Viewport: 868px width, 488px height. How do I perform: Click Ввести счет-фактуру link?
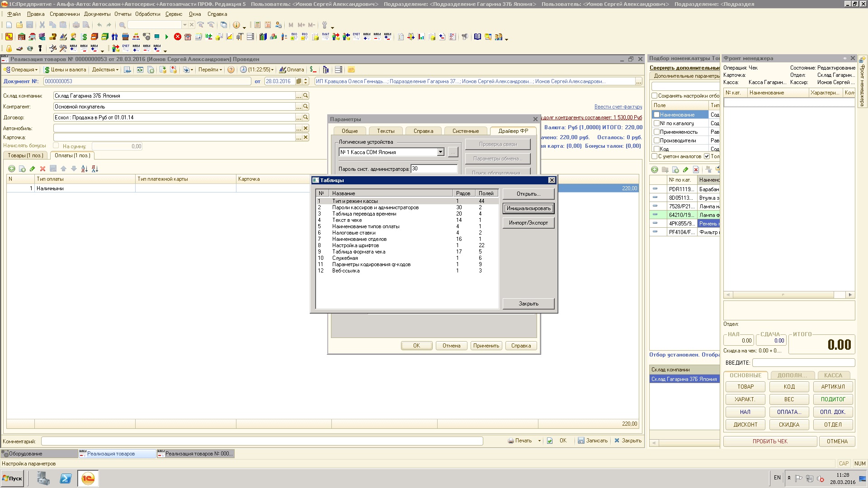pos(618,107)
